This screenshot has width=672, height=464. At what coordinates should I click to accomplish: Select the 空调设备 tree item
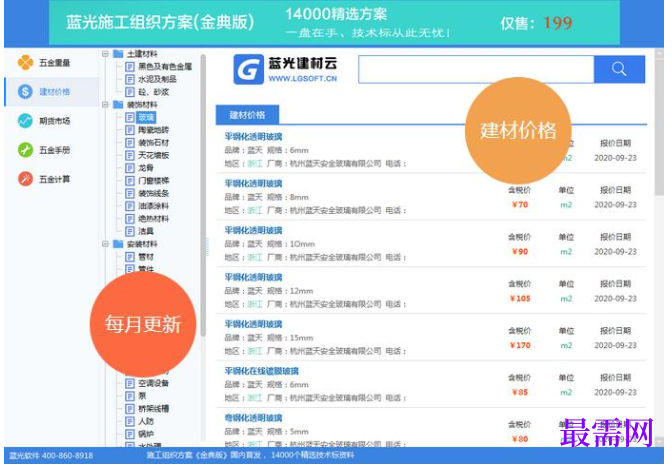click(x=153, y=383)
